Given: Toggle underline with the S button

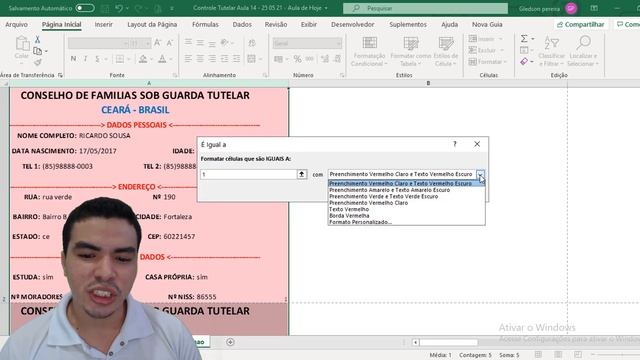Looking at the screenshot, I should [x=97, y=59].
